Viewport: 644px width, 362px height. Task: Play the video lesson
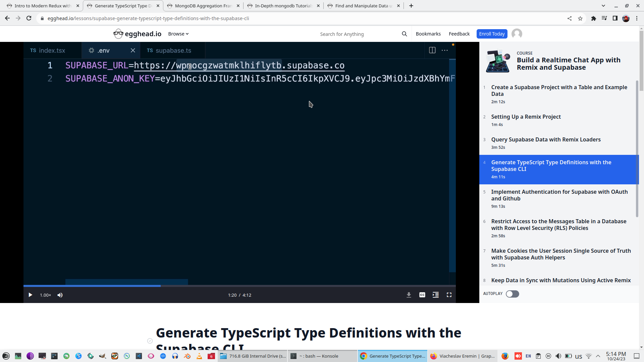point(30,295)
